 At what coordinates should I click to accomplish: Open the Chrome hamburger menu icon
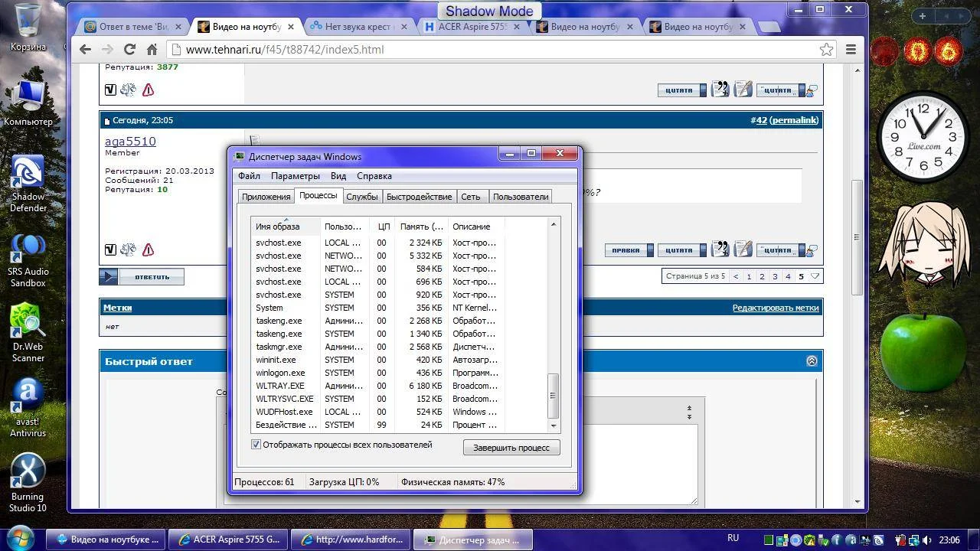point(851,50)
